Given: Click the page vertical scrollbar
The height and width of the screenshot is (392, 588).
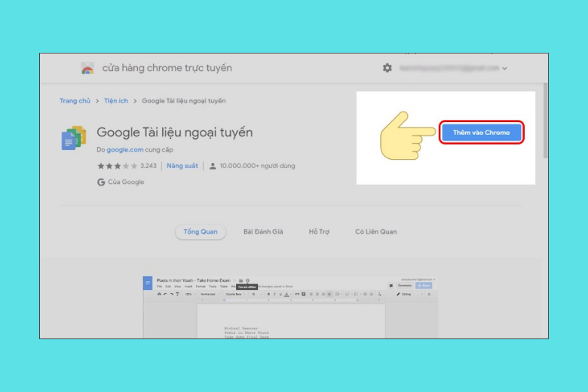Looking at the screenshot, I should 546,121.
